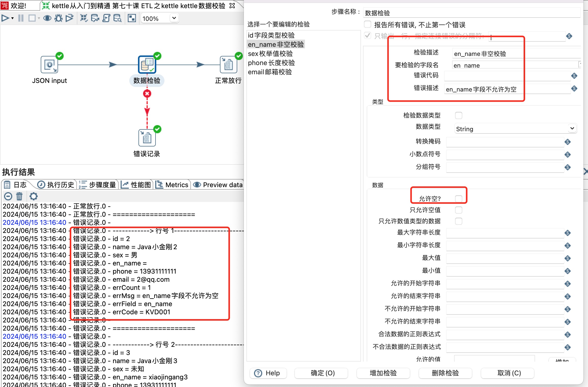Expand the run options arrow beside play
Screen dimensions: 588x387
click(x=12, y=18)
